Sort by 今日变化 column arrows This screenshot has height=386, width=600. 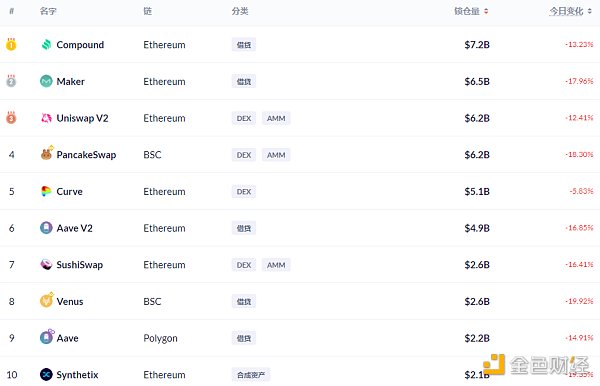point(590,11)
